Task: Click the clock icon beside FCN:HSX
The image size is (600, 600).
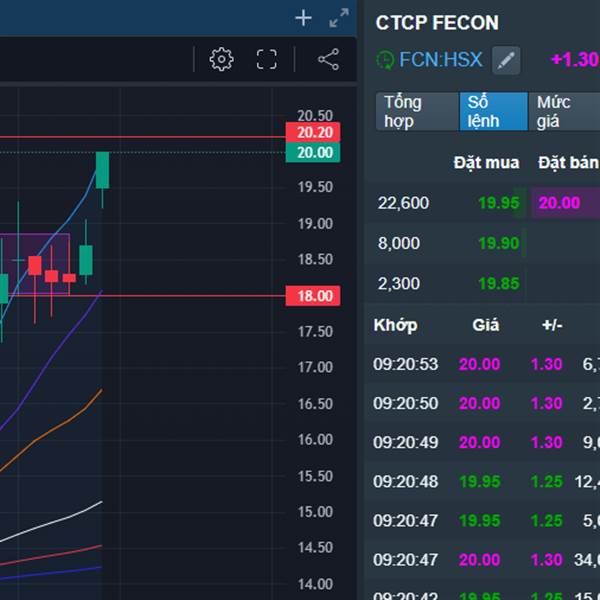Action: [385, 60]
